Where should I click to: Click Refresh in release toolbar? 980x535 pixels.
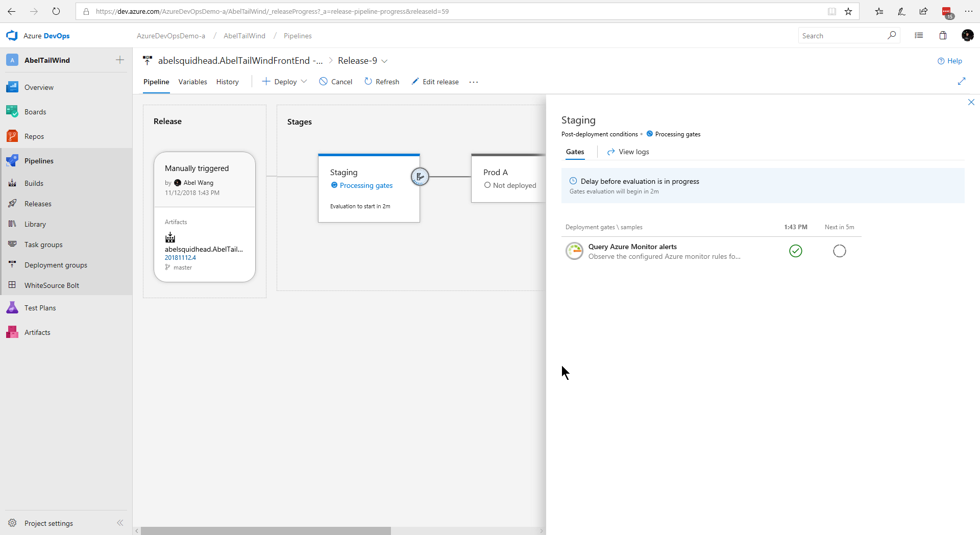tap(382, 82)
